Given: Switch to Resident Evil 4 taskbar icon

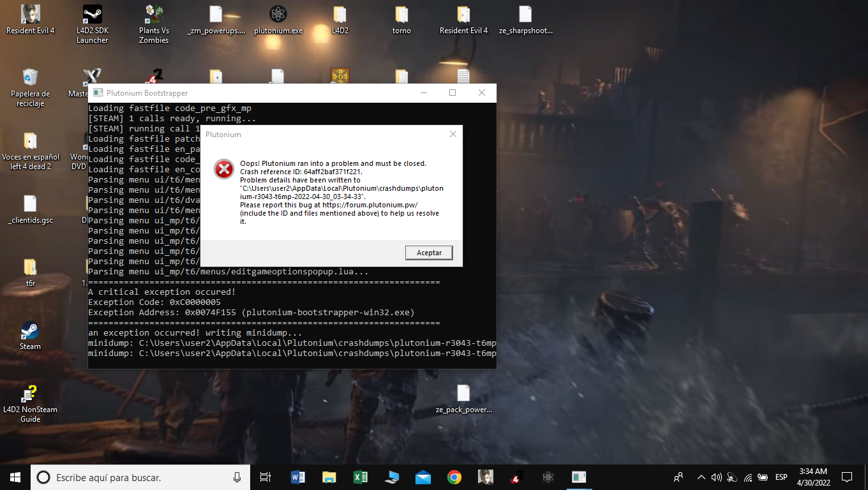Looking at the screenshot, I should [485, 477].
